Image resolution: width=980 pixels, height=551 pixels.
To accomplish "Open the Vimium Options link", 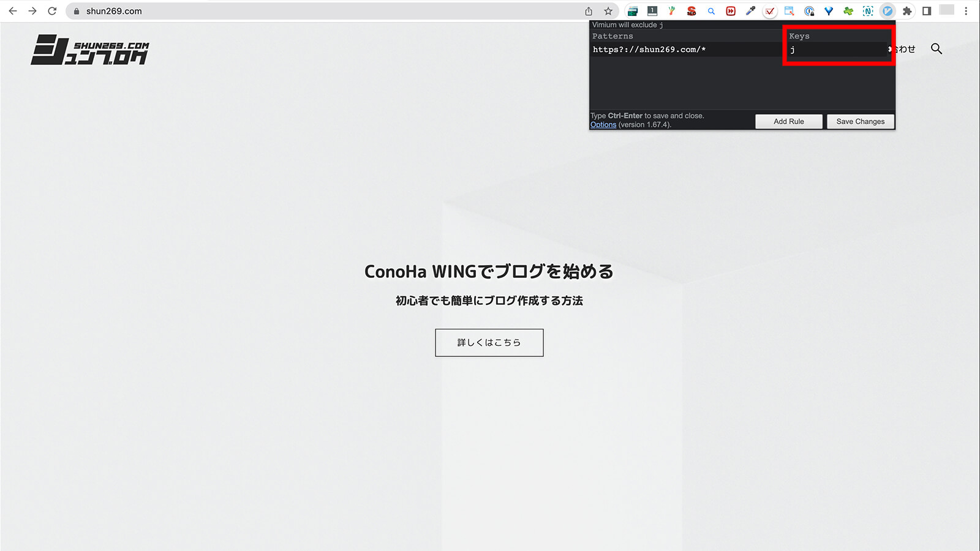I will pyautogui.click(x=603, y=124).
